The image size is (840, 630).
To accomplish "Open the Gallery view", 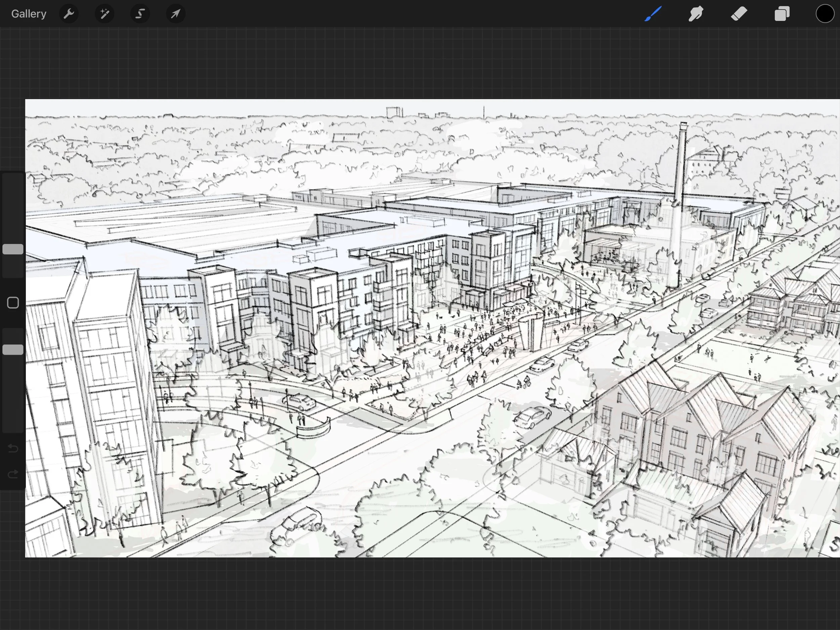I will [x=29, y=14].
